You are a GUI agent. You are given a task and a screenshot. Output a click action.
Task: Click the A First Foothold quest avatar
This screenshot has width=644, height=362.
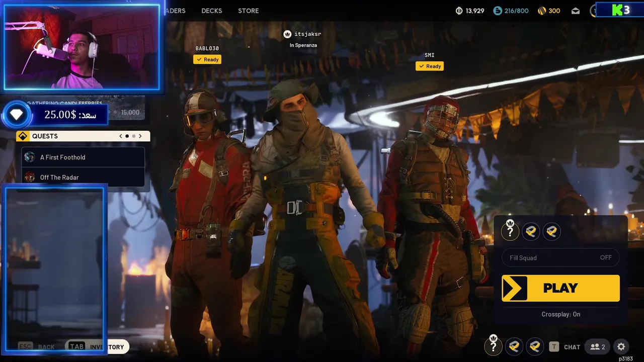tap(30, 157)
